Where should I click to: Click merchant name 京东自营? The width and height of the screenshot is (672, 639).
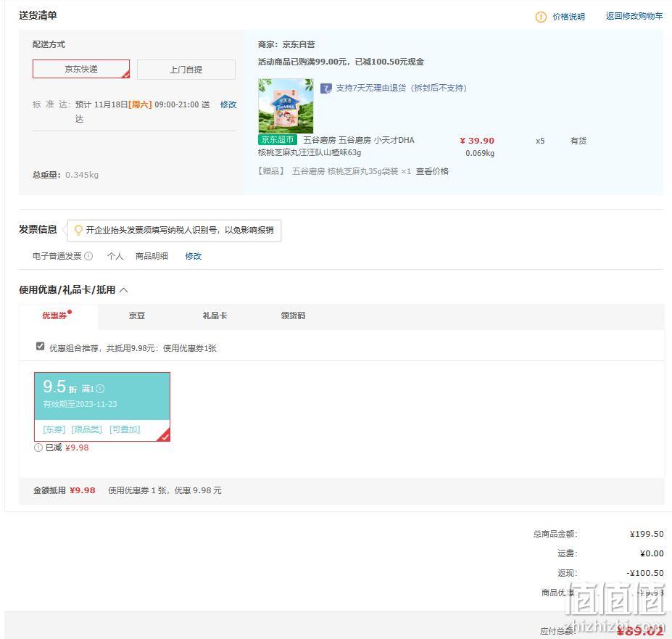tap(299, 44)
